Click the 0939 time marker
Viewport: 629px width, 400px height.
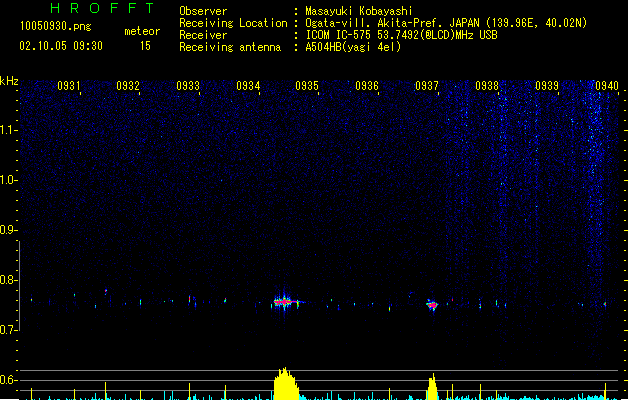tap(547, 86)
